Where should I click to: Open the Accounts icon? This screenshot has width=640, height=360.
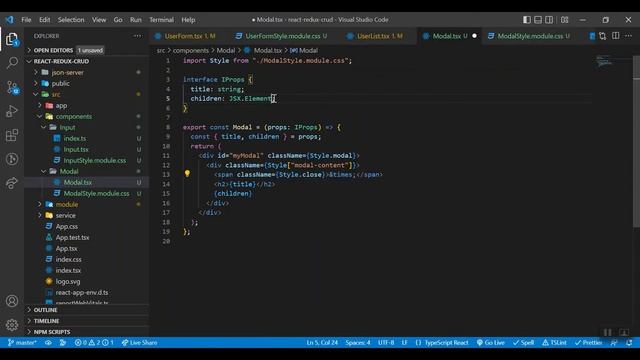pyautogui.click(x=12, y=301)
